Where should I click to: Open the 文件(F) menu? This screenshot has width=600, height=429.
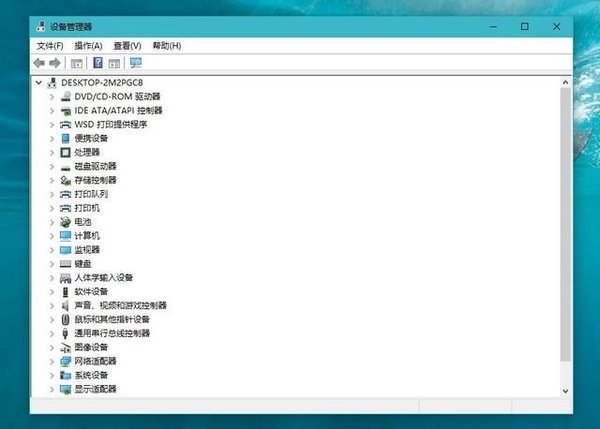point(49,46)
